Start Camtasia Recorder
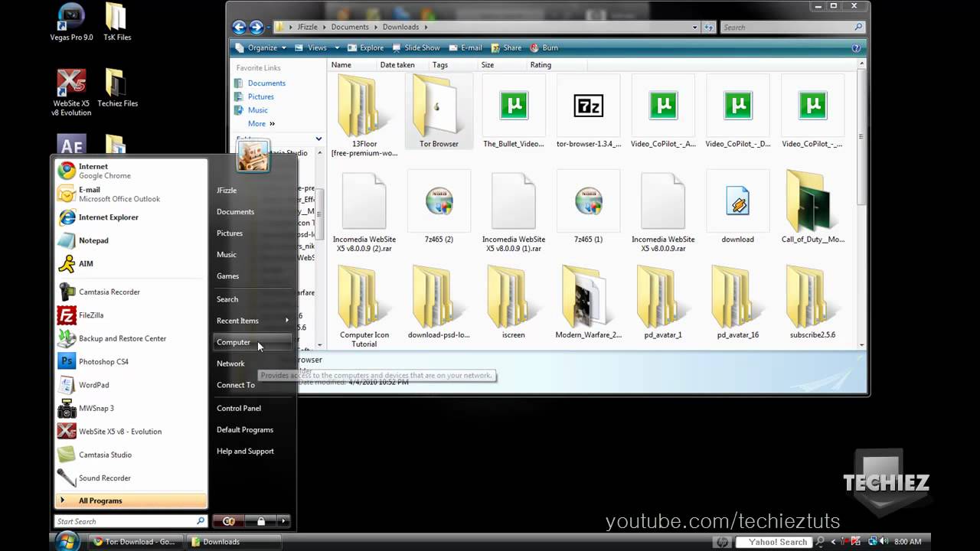 click(x=130, y=292)
